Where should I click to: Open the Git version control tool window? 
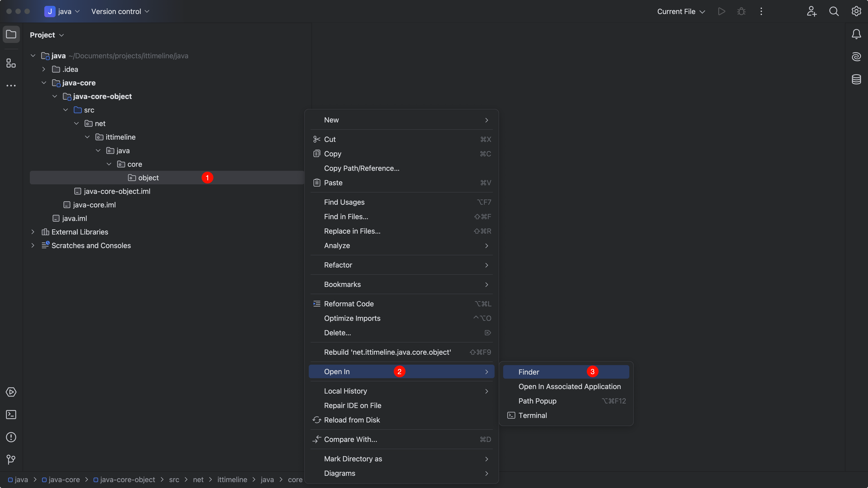[x=11, y=459]
